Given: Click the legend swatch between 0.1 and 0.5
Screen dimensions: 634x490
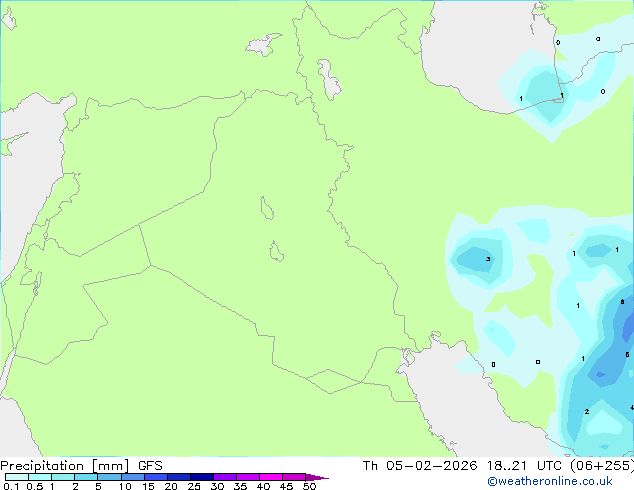Looking at the screenshot, I should click(17, 477).
